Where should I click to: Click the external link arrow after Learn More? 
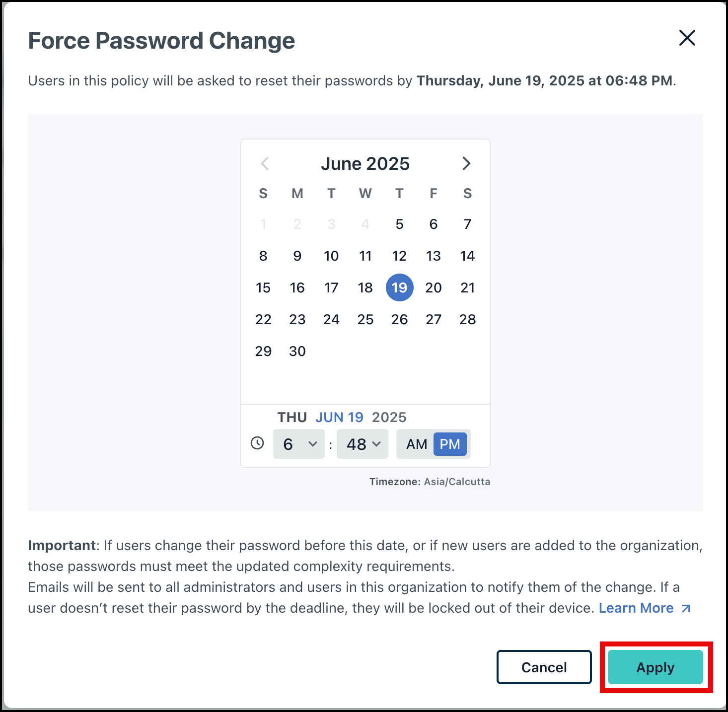coord(686,608)
